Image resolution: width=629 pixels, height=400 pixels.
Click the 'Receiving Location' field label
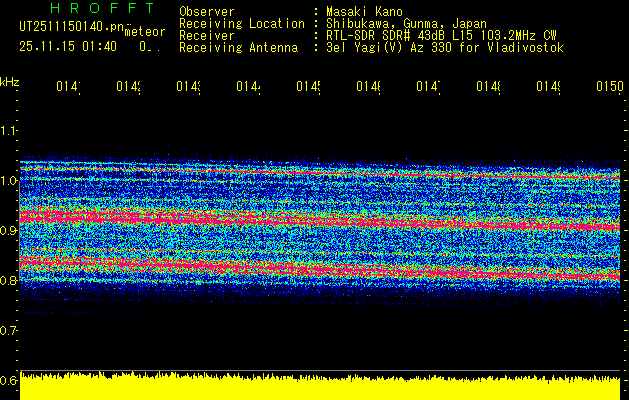pyautogui.click(x=241, y=23)
